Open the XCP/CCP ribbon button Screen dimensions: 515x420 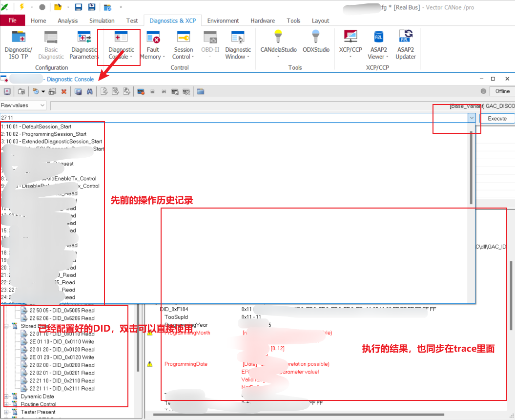[350, 44]
